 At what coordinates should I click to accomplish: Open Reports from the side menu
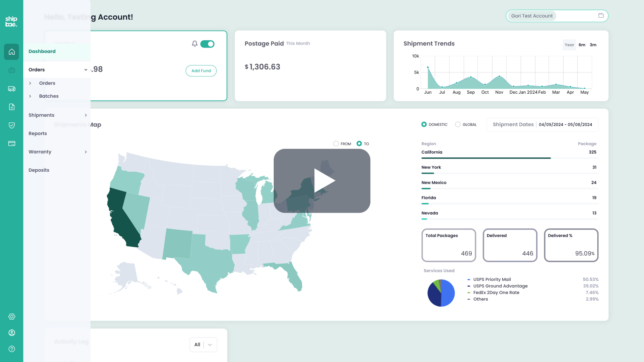38,134
